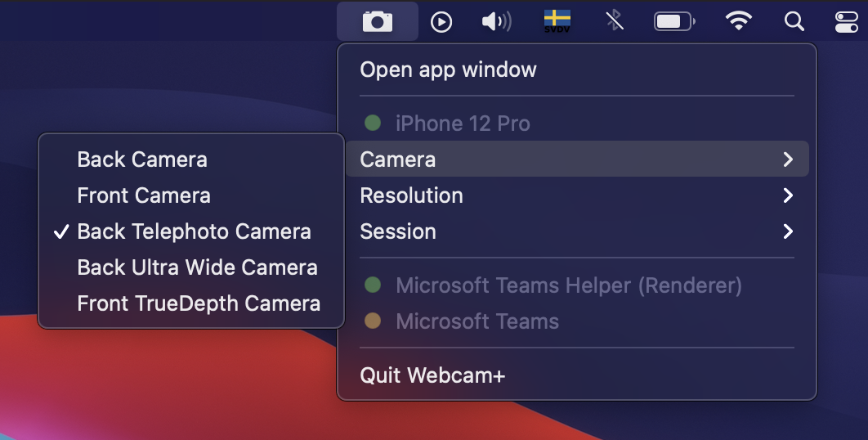This screenshot has width=868, height=440.
Task: Expand the Camera submenu chevron
Action: (x=788, y=159)
